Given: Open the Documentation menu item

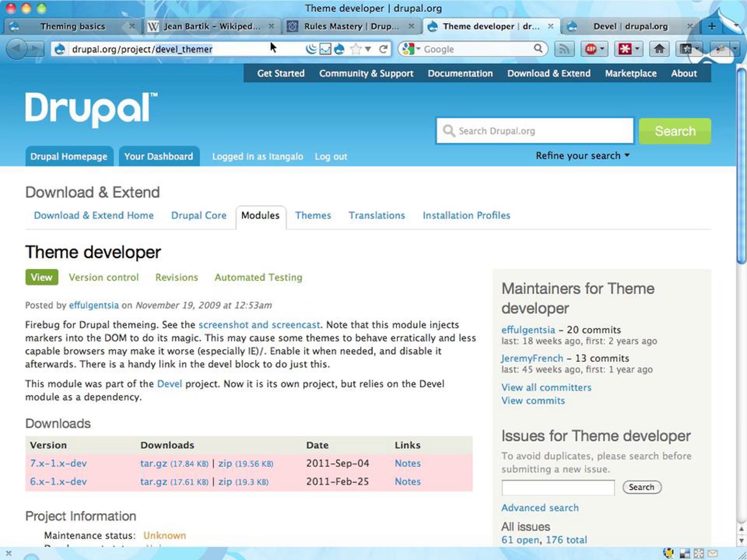Looking at the screenshot, I should 460,73.
